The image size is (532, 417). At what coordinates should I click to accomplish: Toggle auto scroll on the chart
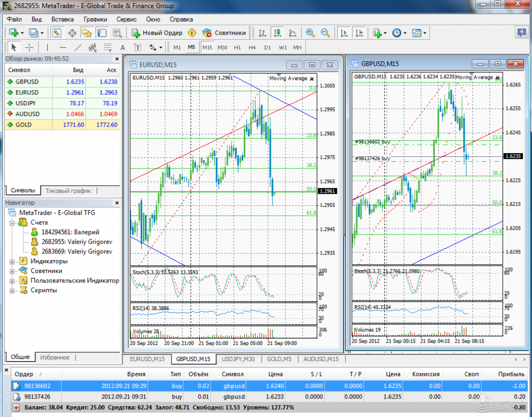pyautogui.click(x=344, y=34)
